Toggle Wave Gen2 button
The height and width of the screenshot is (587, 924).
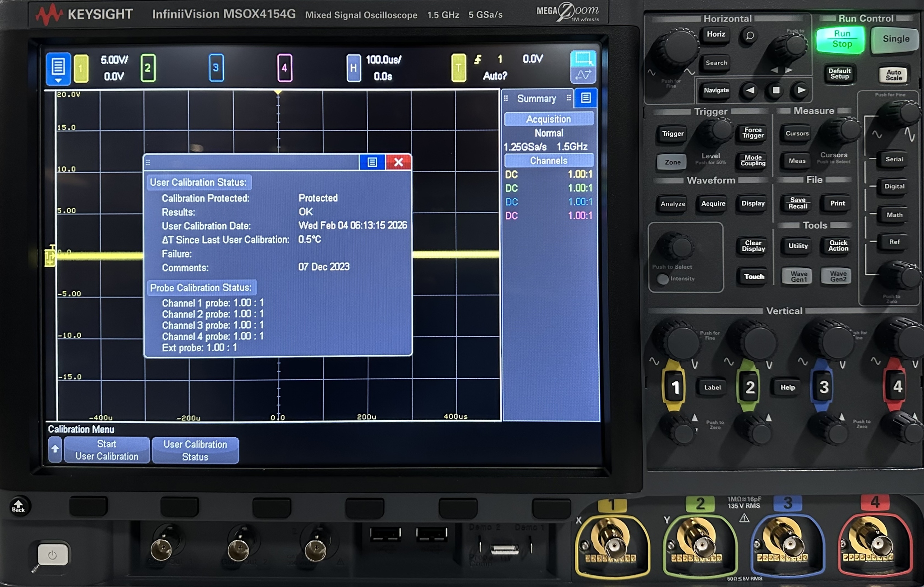[x=838, y=276]
